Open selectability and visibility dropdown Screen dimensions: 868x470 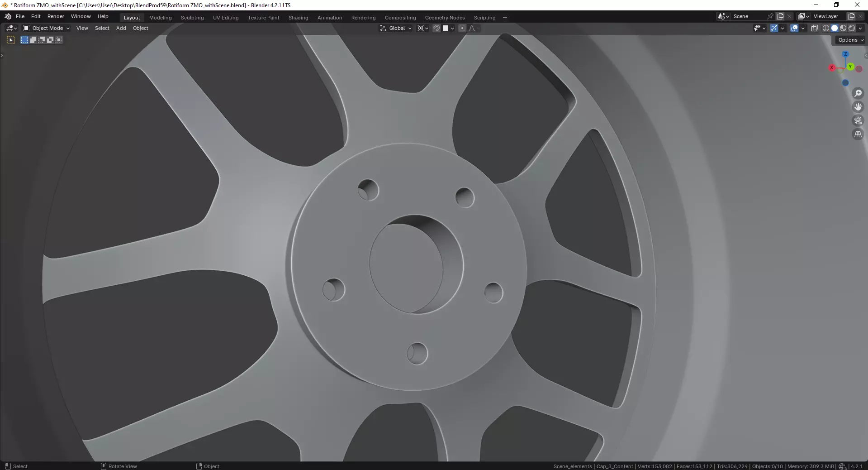click(760, 28)
